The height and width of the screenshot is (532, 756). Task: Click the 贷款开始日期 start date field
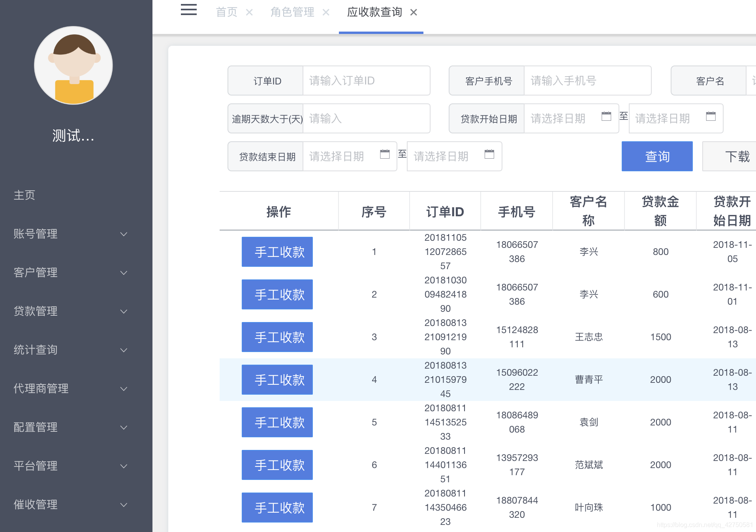pos(571,118)
